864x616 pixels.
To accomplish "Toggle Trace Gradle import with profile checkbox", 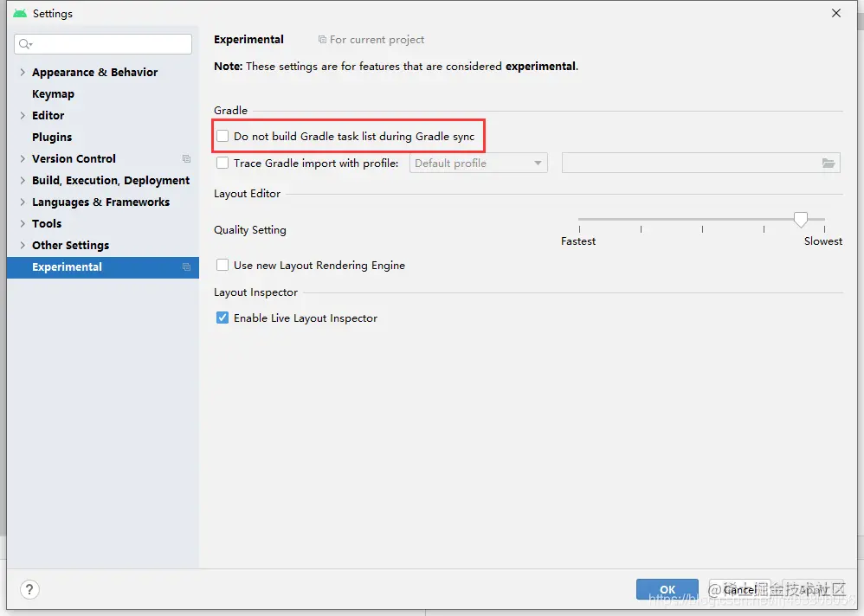I will click(222, 163).
